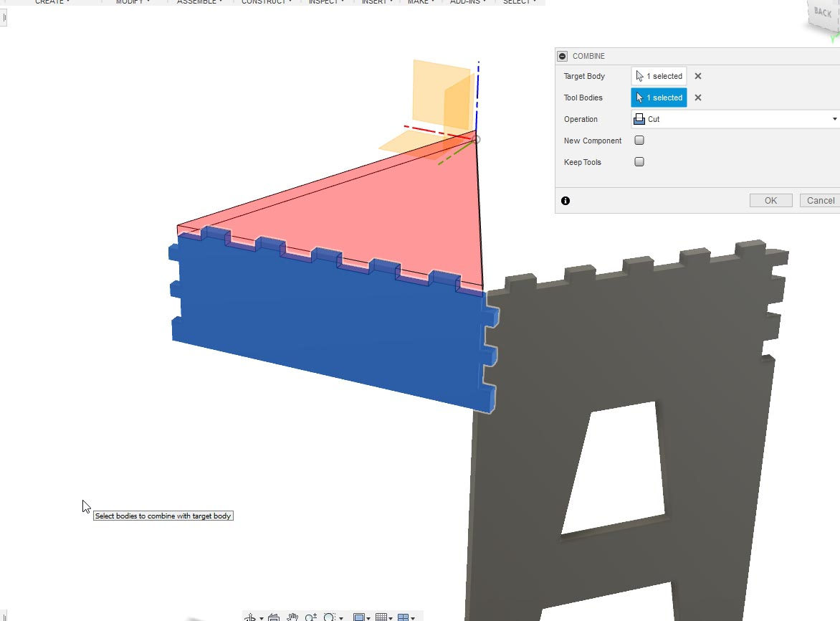
Task: Click the Viewports layout icon
Action: (x=404, y=618)
